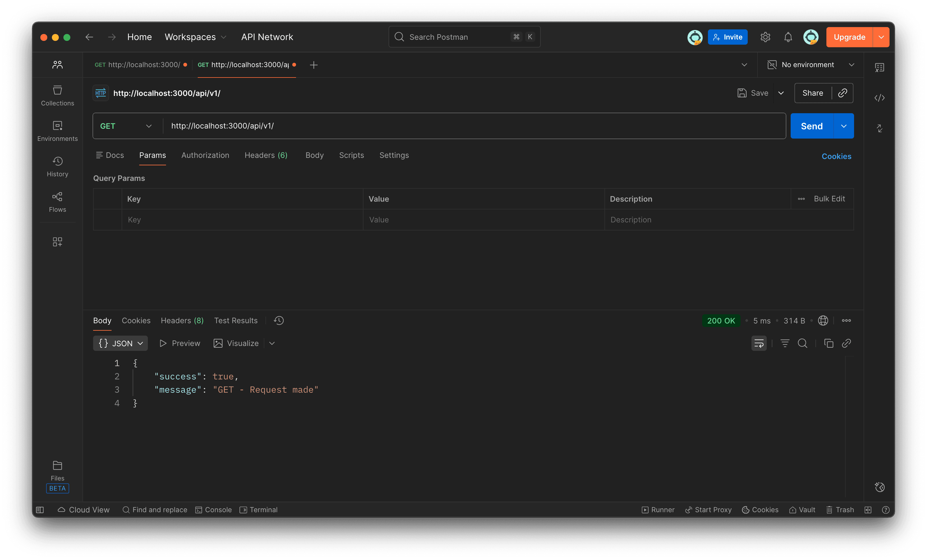The width and height of the screenshot is (927, 560).
Task: Open Postman settings gear
Action: click(765, 37)
